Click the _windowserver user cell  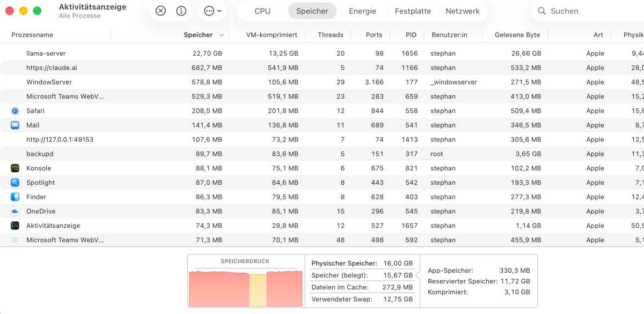click(453, 82)
